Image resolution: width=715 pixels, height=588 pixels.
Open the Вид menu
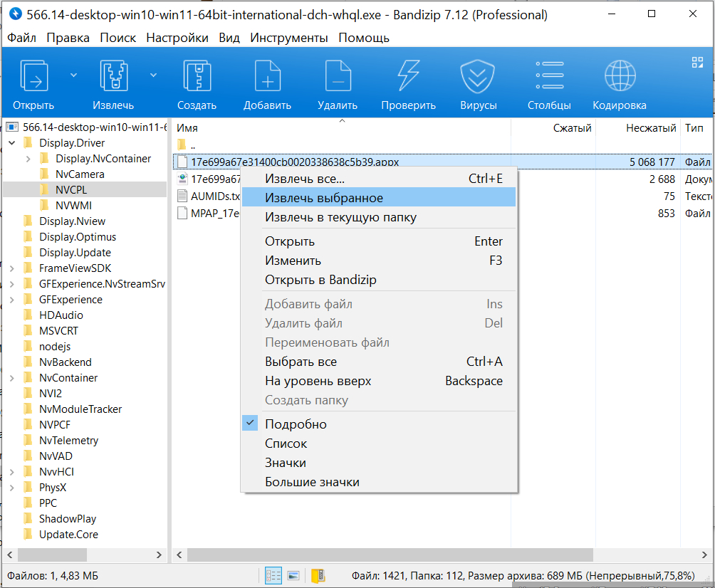229,38
